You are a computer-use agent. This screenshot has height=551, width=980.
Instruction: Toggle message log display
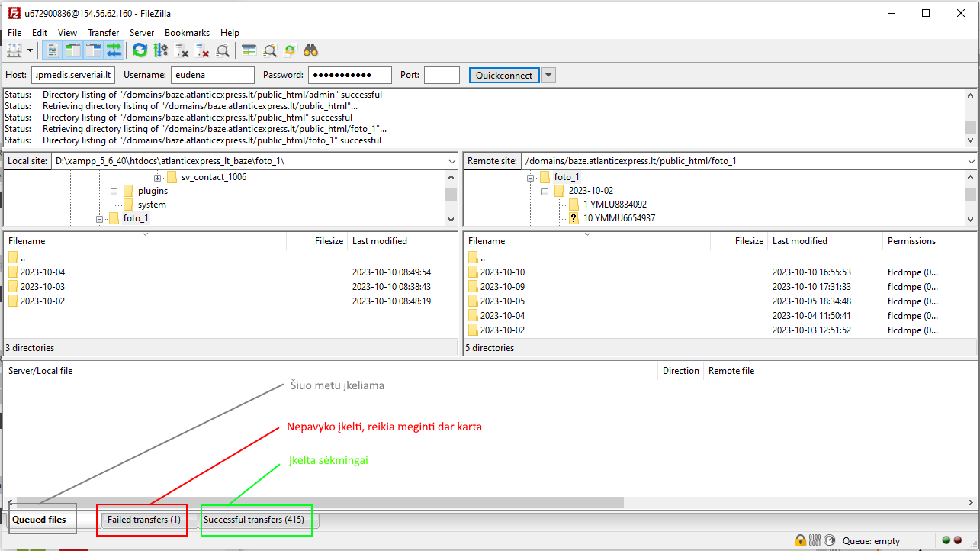(53, 50)
